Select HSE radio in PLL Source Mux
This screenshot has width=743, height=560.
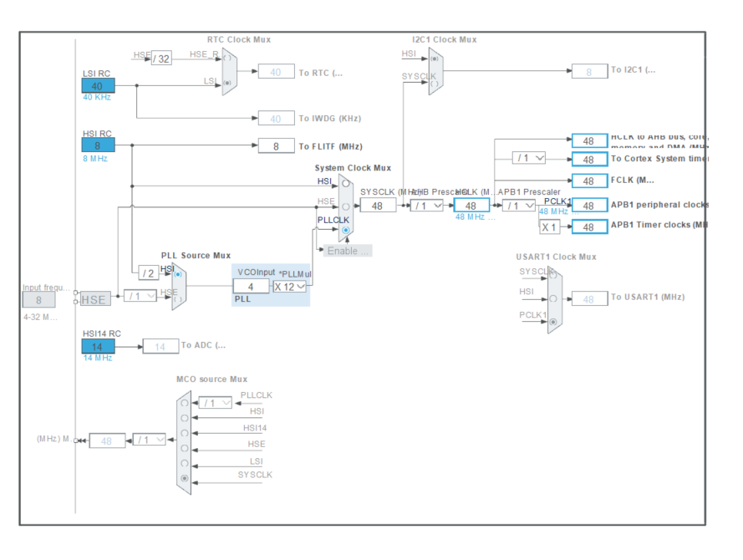point(178,299)
